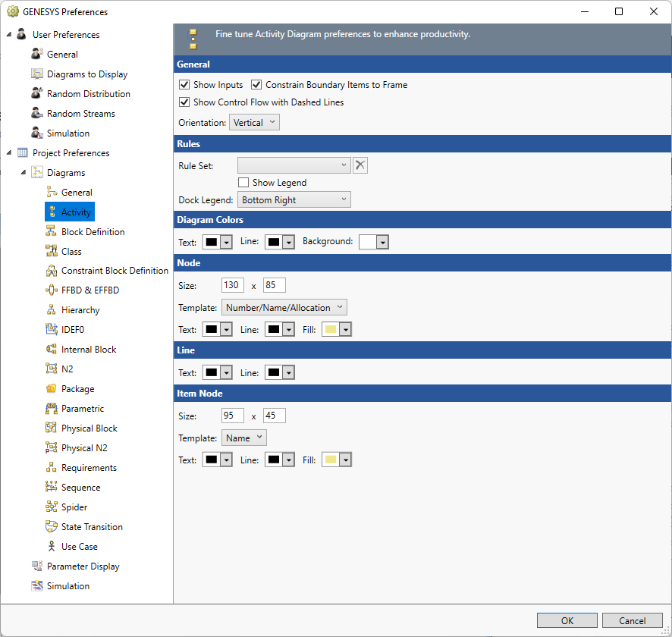This screenshot has height=637, width=672.
Task: Select the Spider diagram icon
Action: click(x=52, y=507)
